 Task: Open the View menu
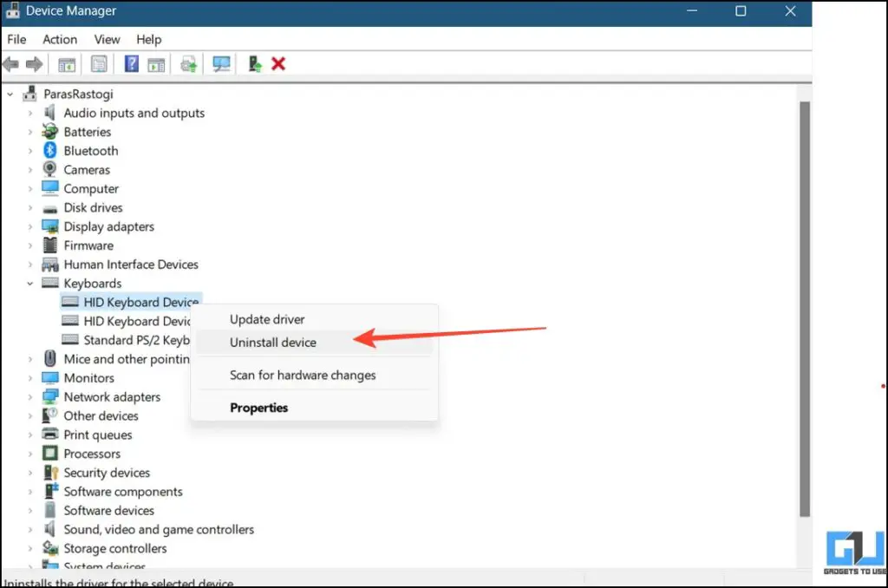click(x=106, y=39)
